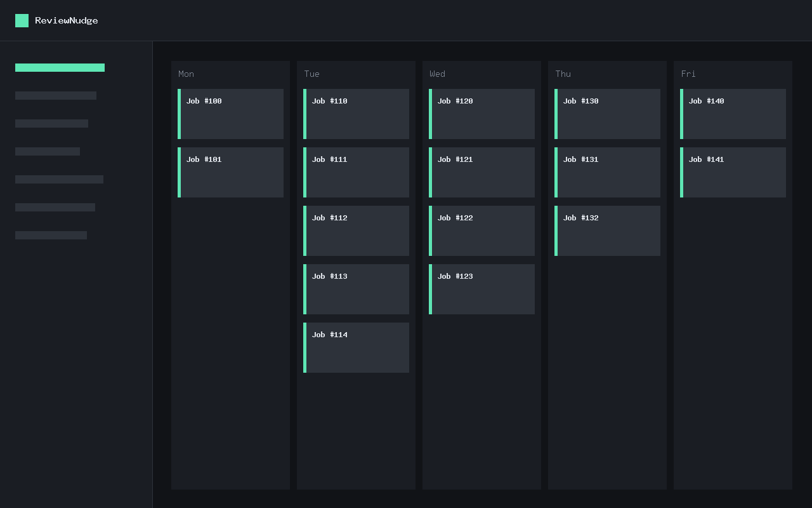
Task: Open Job #132 card
Action: coord(607,231)
